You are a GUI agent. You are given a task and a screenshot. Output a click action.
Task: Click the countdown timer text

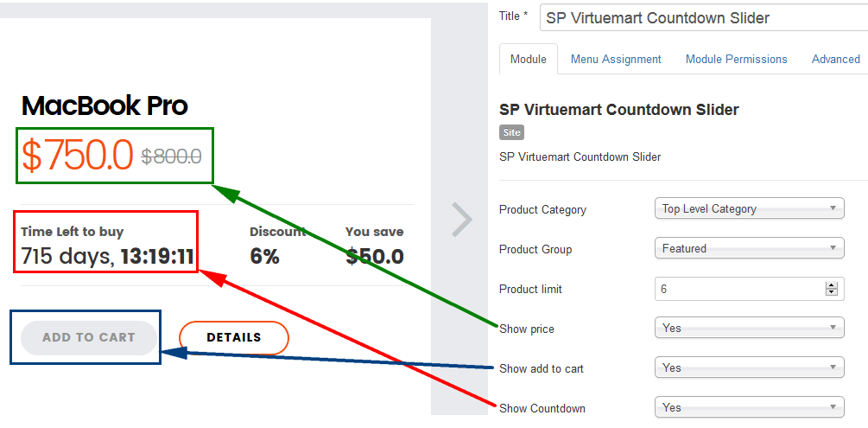pyautogui.click(x=108, y=256)
